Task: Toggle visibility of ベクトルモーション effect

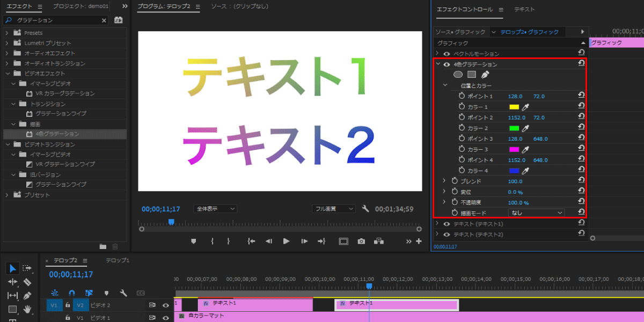Action: tap(446, 54)
